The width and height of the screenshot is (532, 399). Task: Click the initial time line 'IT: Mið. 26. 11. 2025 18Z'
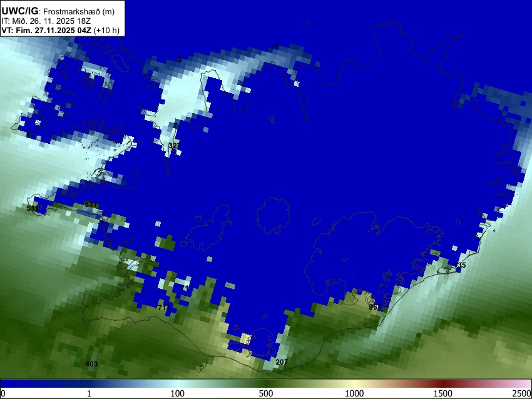(x=46, y=21)
